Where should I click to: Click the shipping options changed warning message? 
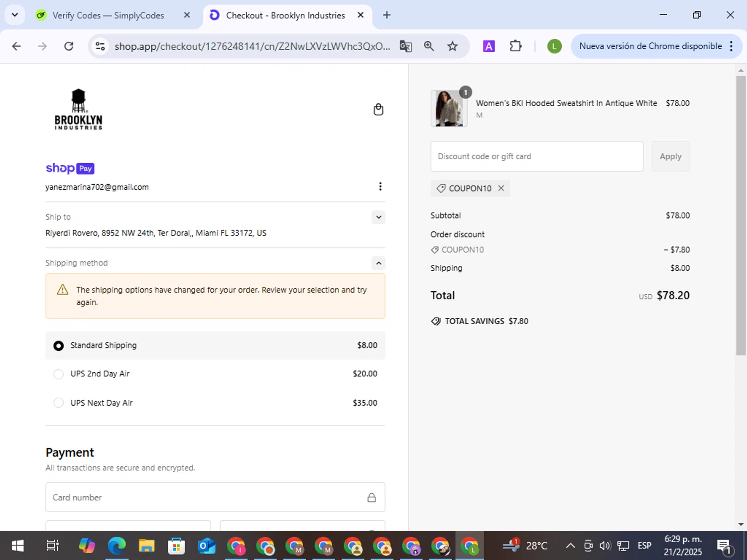point(215,296)
